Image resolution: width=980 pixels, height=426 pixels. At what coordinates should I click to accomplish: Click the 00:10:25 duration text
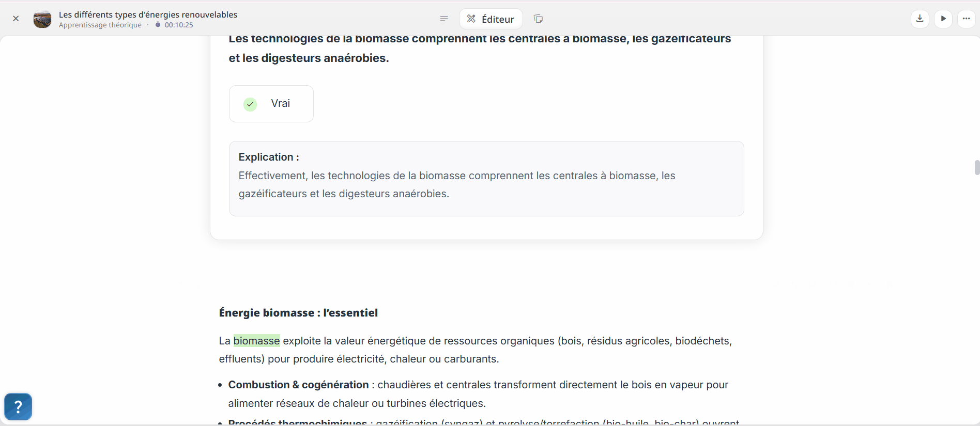tap(179, 25)
